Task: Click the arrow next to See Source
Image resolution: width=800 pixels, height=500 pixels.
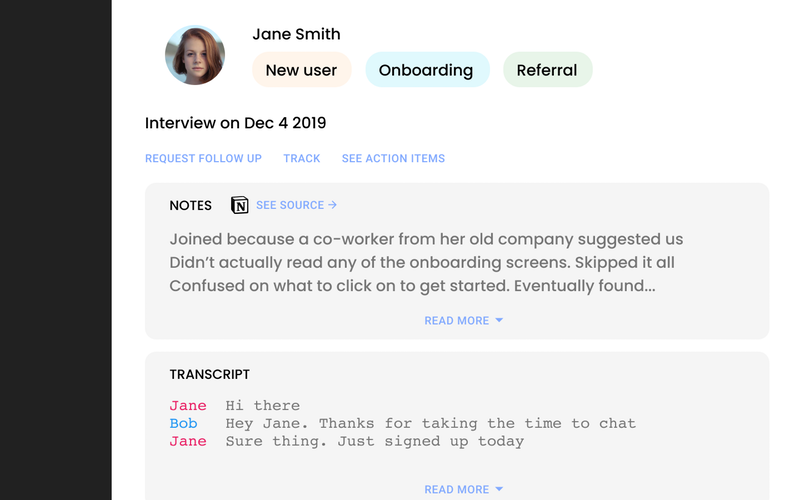Action: (x=333, y=205)
